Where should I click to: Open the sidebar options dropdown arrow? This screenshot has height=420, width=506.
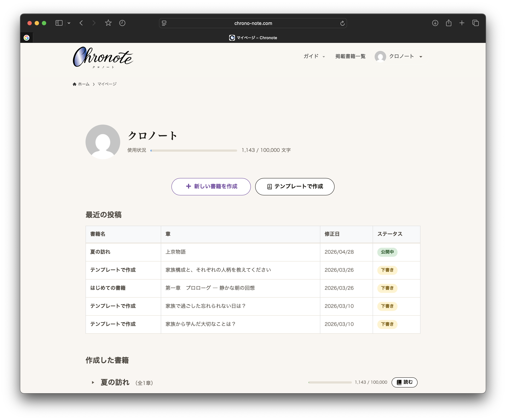tap(69, 23)
